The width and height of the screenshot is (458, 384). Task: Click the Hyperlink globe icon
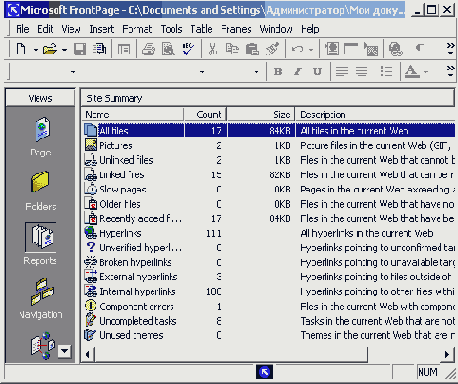point(396,49)
